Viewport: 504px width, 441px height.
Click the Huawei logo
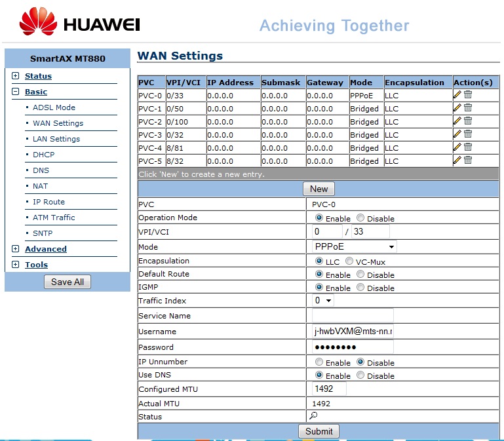pos(79,23)
